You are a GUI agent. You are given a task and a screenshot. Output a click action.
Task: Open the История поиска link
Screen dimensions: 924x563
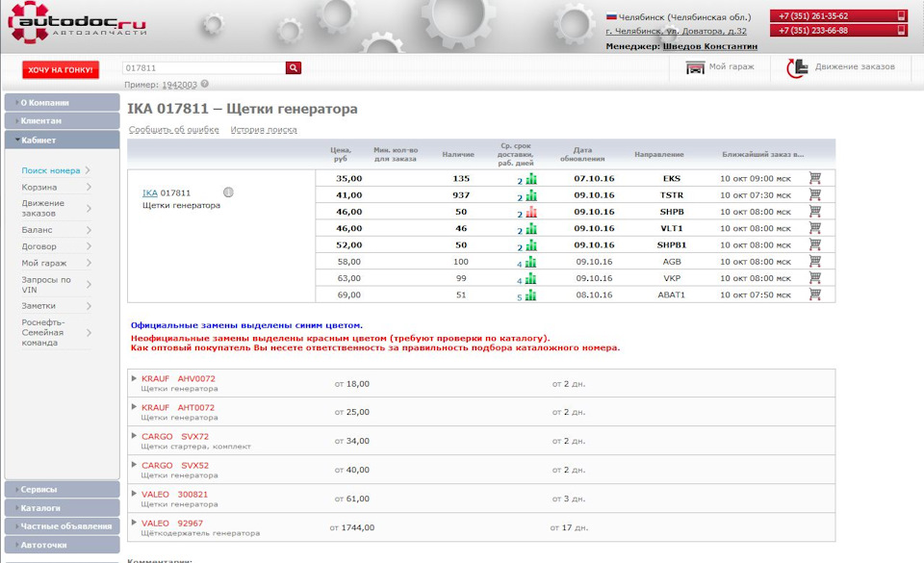point(264,130)
